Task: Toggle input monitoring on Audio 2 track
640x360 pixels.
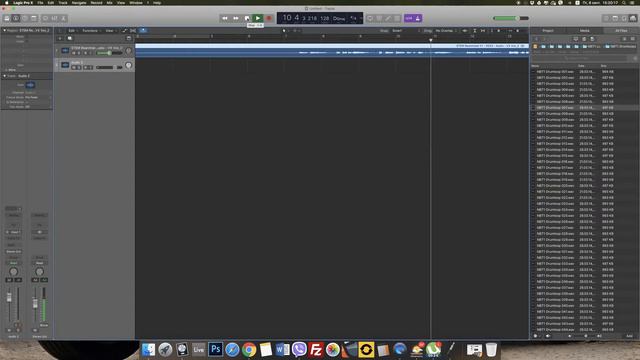Action: pyautogui.click(x=91, y=67)
